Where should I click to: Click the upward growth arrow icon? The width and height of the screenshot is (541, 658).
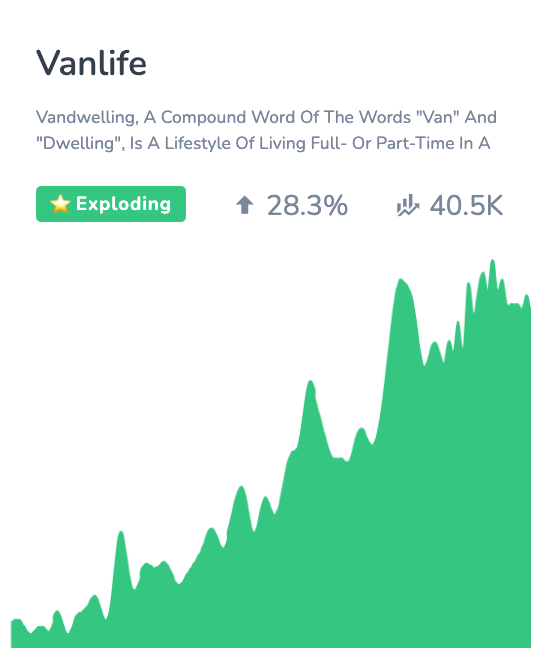[245, 205]
